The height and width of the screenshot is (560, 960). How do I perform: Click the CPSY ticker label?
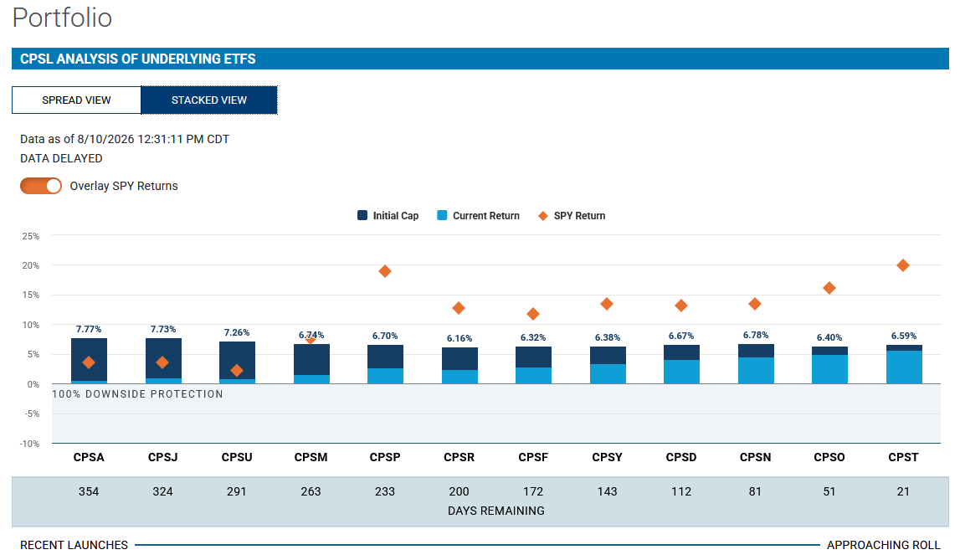click(x=608, y=457)
